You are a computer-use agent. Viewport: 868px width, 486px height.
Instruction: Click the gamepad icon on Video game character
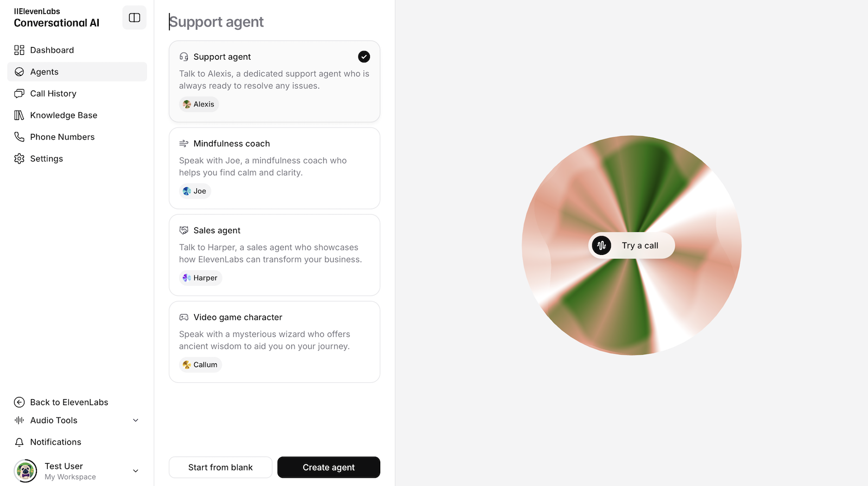(183, 317)
